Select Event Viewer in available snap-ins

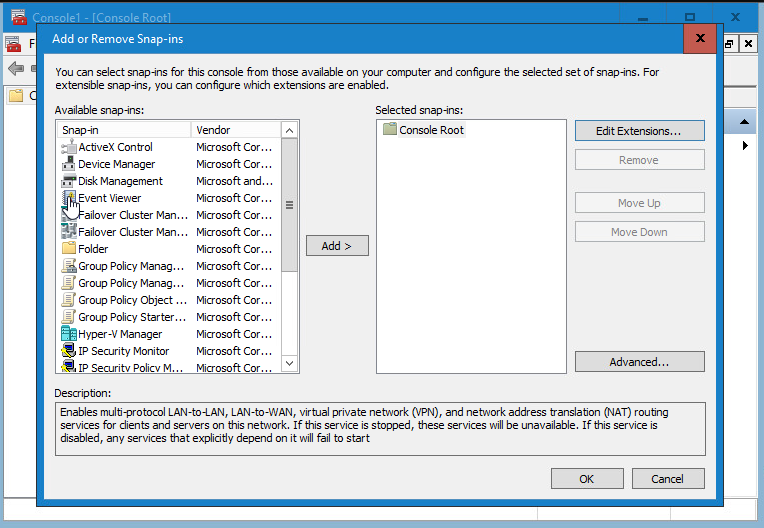(x=110, y=198)
